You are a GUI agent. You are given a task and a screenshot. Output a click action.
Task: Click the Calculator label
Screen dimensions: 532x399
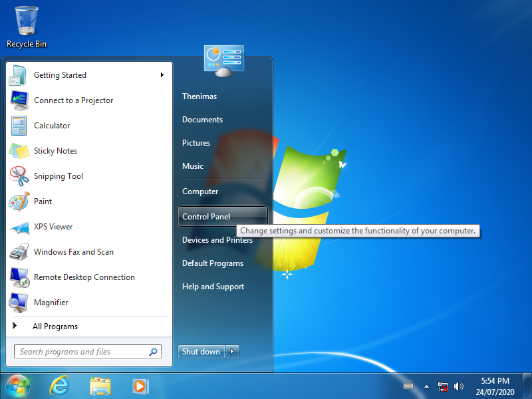click(52, 126)
